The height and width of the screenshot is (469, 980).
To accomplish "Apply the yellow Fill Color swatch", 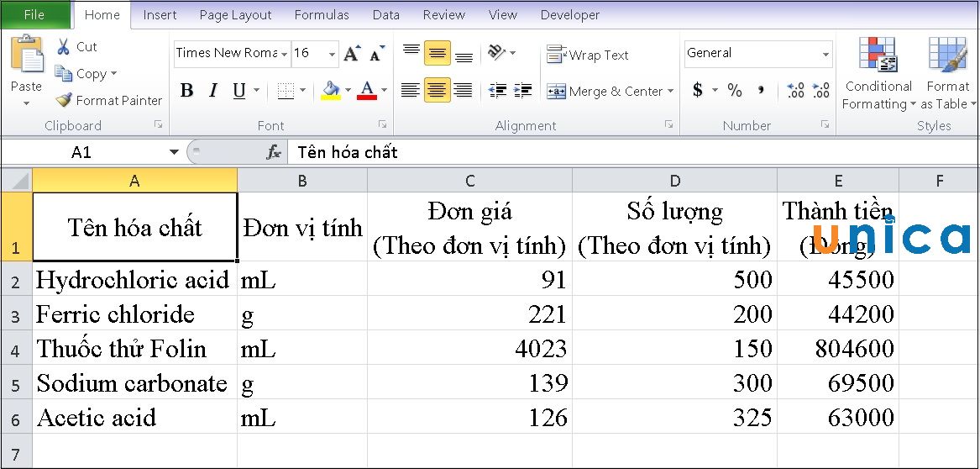I will tap(330, 91).
